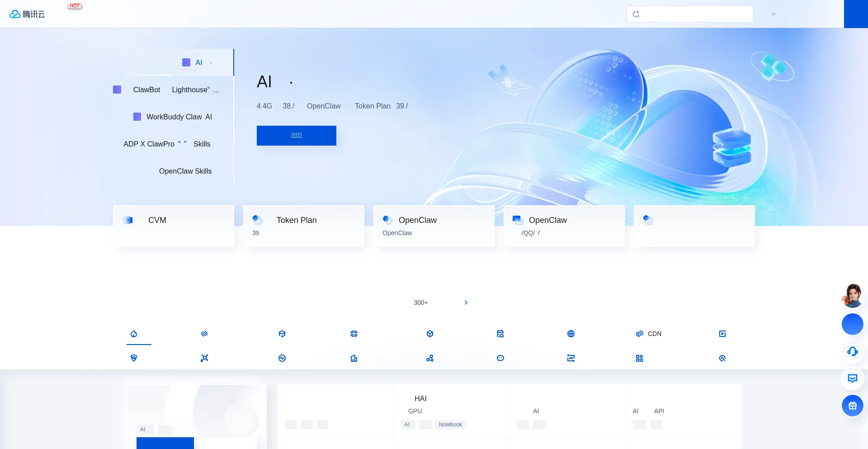
Task: Select the CDN category
Action: click(649, 334)
